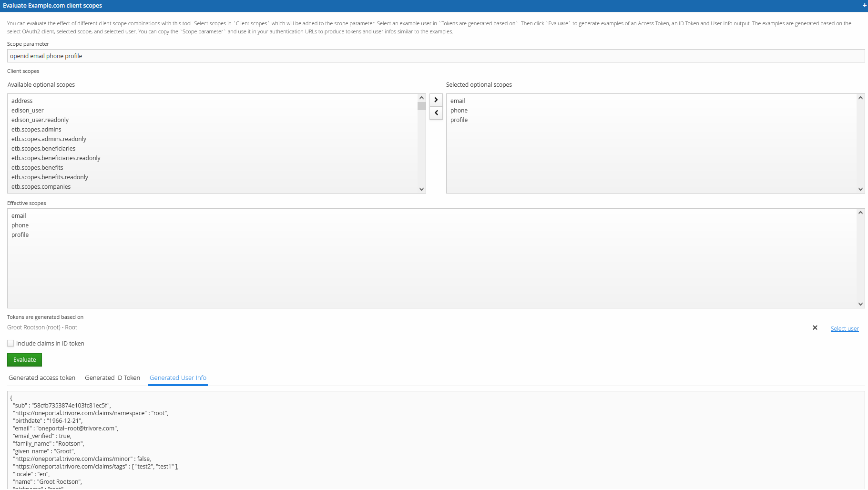Open the Select user link
This screenshot has height=490, width=868.
[844, 329]
